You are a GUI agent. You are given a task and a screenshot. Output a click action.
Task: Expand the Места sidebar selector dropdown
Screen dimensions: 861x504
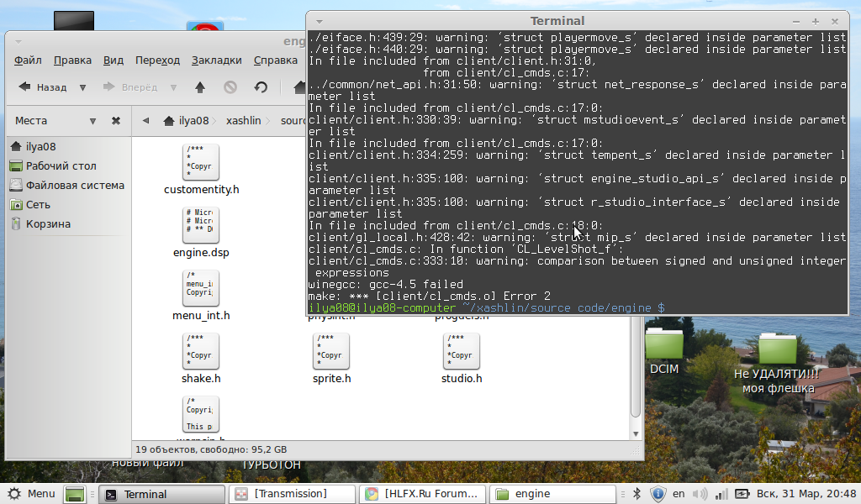[x=92, y=121]
